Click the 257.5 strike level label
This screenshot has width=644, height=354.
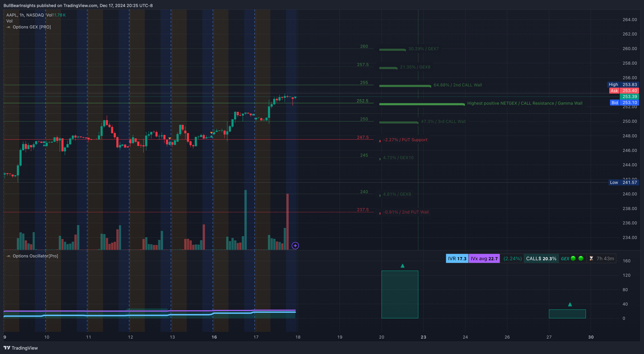click(x=363, y=65)
